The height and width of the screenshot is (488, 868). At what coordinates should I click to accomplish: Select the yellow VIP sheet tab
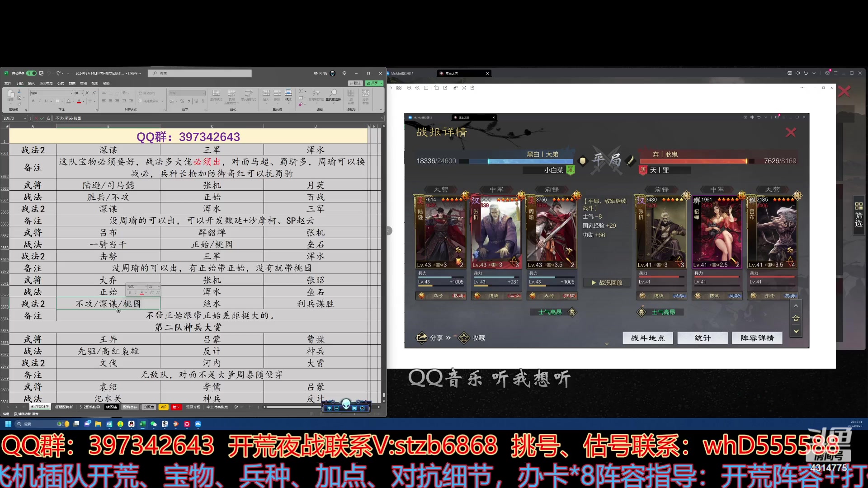click(163, 407)
